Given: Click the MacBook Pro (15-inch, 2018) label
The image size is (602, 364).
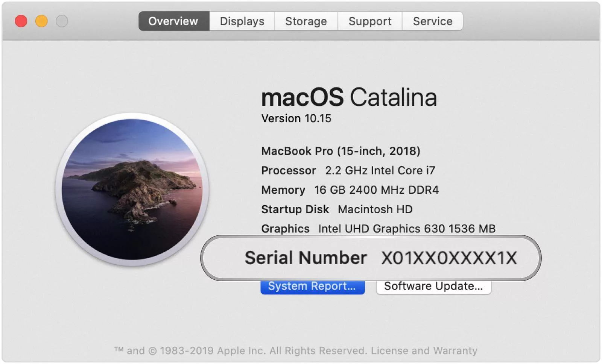Looking at the screenshot, I should [341, 151].
